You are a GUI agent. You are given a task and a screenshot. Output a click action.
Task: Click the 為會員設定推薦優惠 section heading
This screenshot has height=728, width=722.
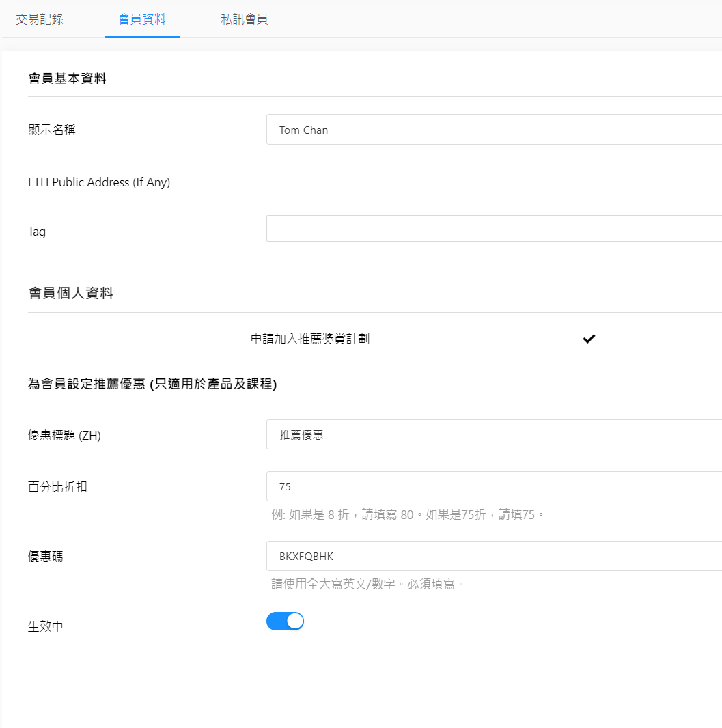(152, 384)
